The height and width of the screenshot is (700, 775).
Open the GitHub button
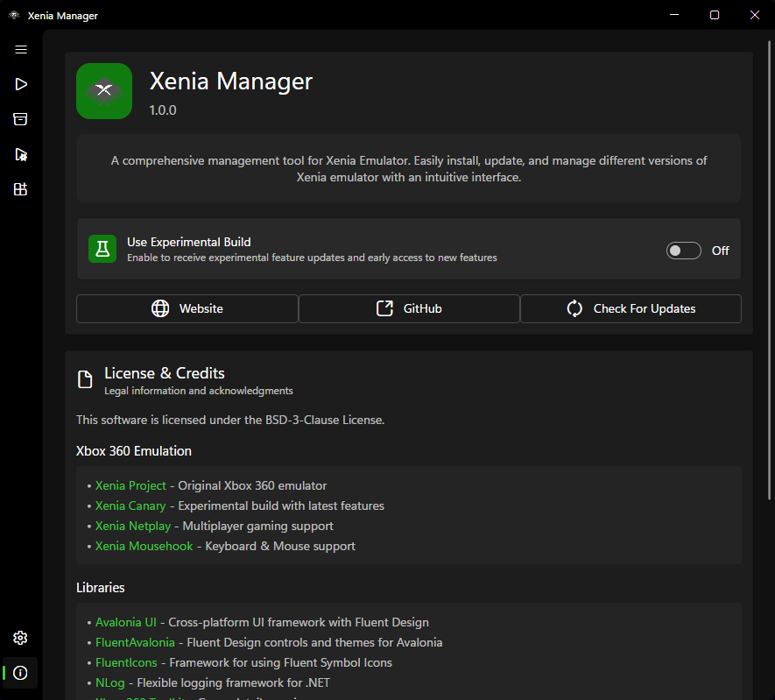[x=409, y=308]
